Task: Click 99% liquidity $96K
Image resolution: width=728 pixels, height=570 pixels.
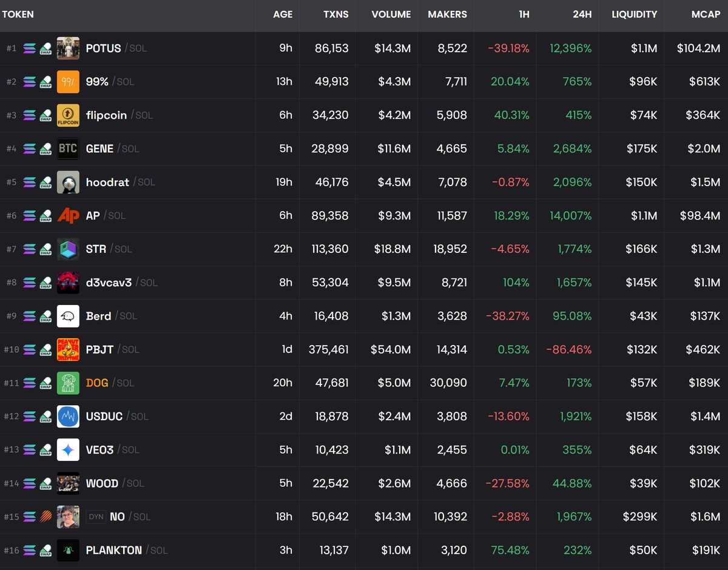Action: (x=642, y=82)
